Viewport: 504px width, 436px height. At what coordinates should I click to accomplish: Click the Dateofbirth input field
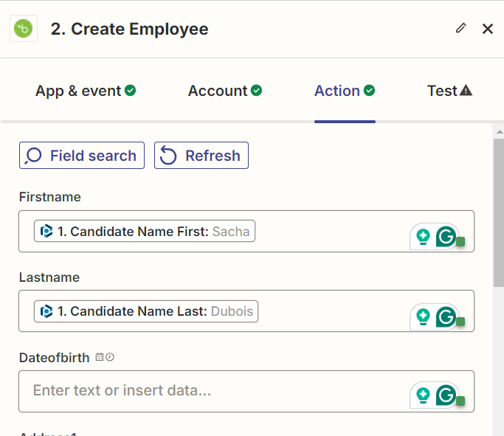(246, 391)
